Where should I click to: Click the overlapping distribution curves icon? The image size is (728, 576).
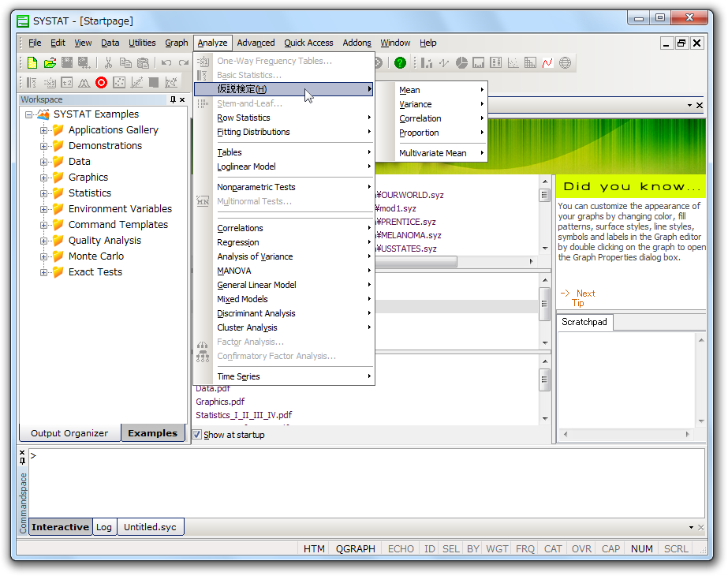tap(84, 83)
